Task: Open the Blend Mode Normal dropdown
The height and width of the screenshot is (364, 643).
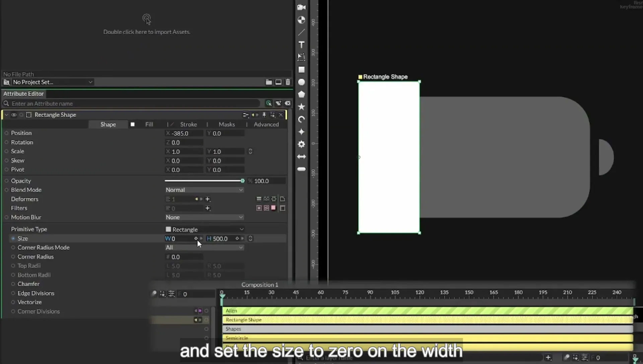Action: [x=204, y=190]
